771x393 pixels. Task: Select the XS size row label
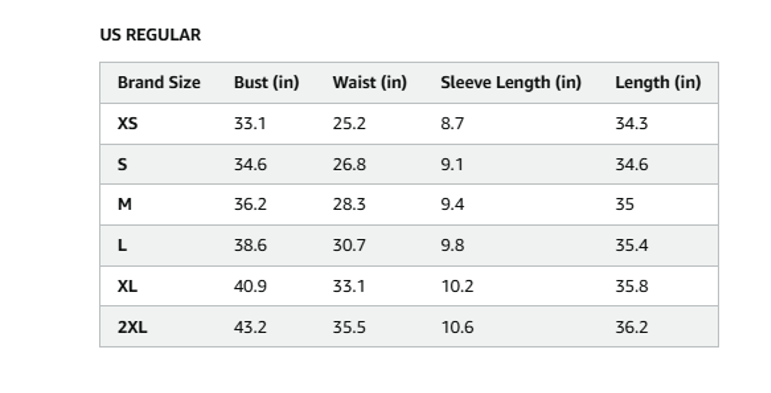pos(127,123)
